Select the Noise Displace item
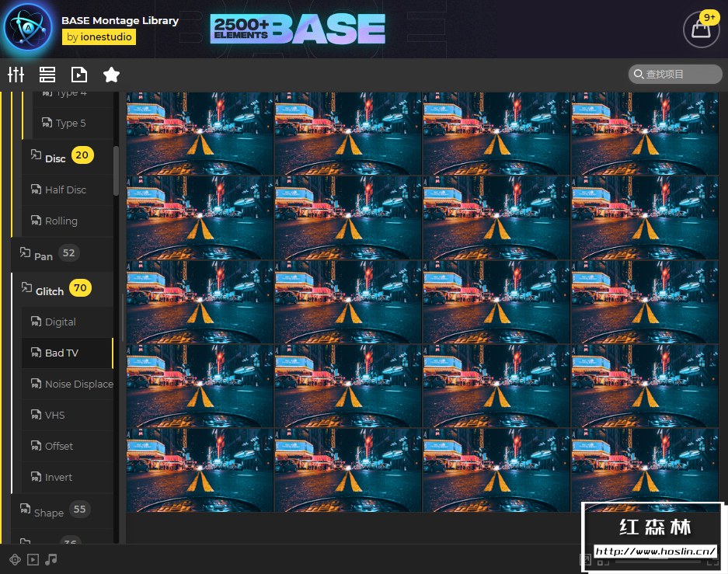The width and height of the screenshot is (728, 574). pos(68,384)
